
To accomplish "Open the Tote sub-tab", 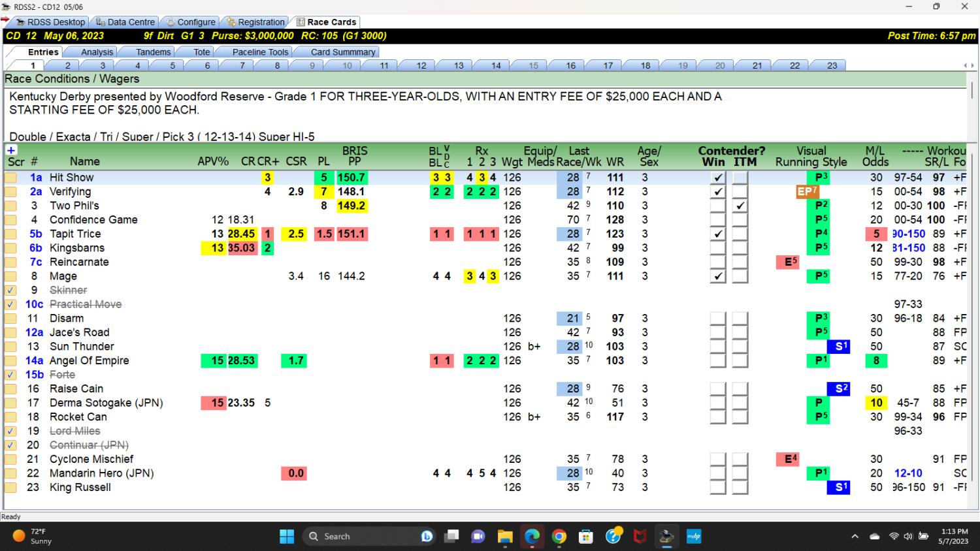I will [x=202, y=52].
